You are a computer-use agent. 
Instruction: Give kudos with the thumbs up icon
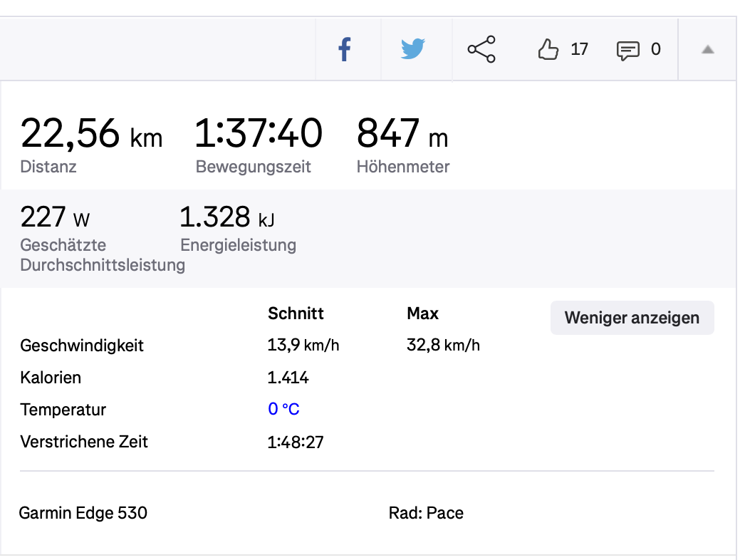tap(548, 49)
